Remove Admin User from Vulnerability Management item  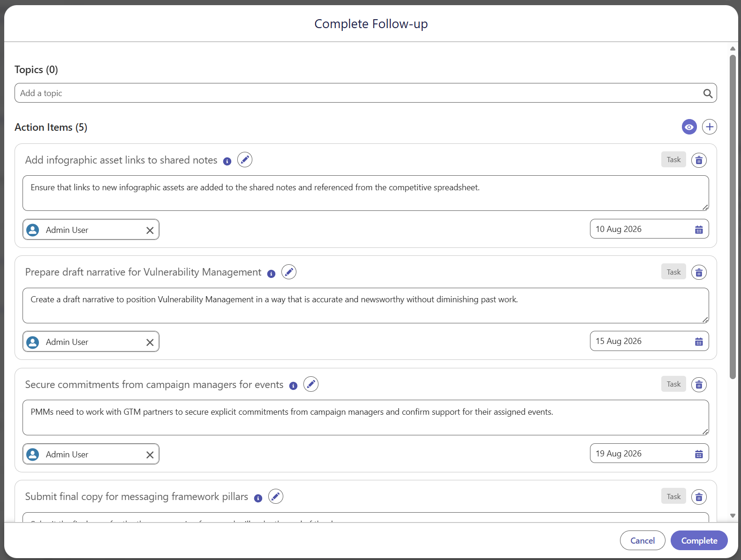(150, 342)
